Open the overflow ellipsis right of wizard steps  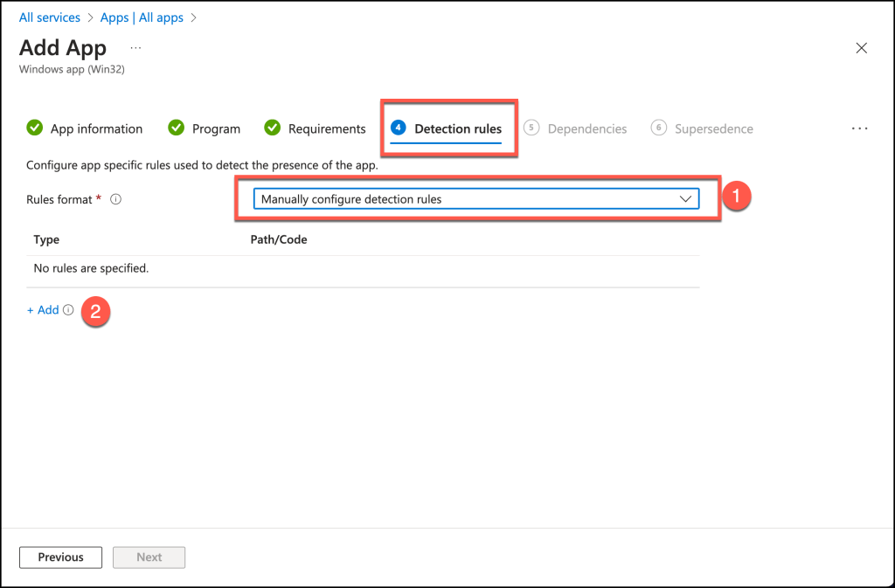(859, 128)
